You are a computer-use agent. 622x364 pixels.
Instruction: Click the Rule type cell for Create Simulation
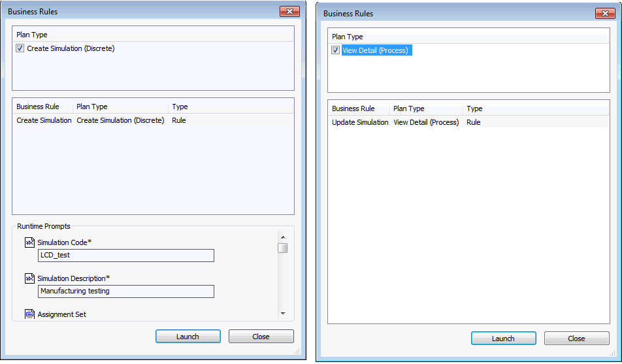coord(179,120)
